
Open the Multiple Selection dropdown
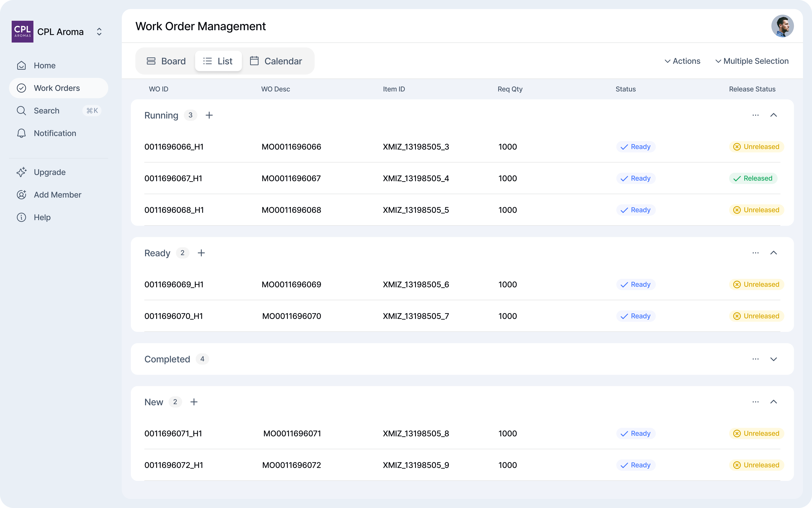752,61
